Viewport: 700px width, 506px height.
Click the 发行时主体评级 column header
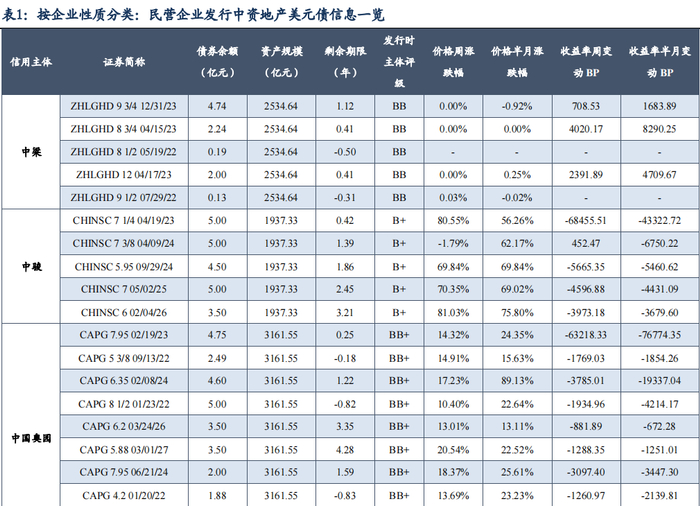pyautogui.click(x=399, y=62)
